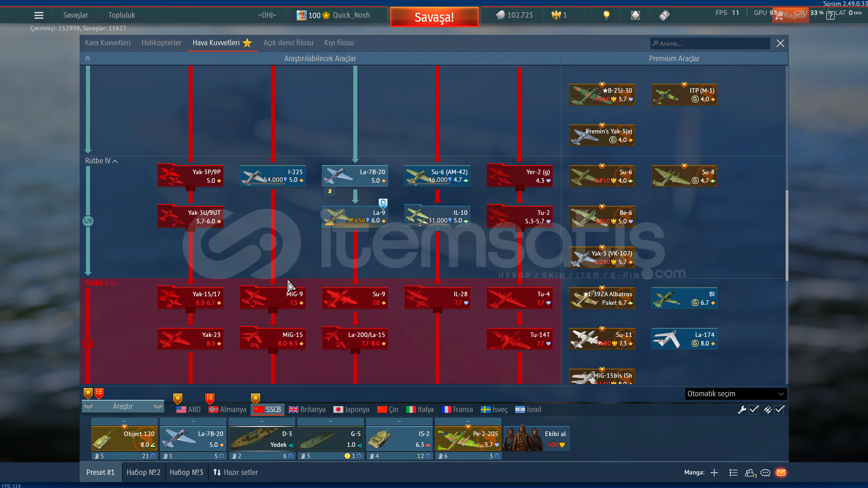Screen dimensions: 868x488
Task: Open the Mağaza shop button
Action: [x=790, y=15]
